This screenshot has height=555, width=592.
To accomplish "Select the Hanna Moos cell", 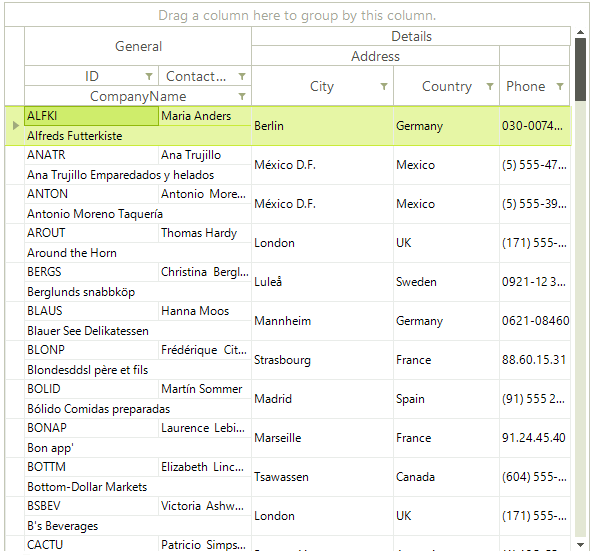I will 205,311.
